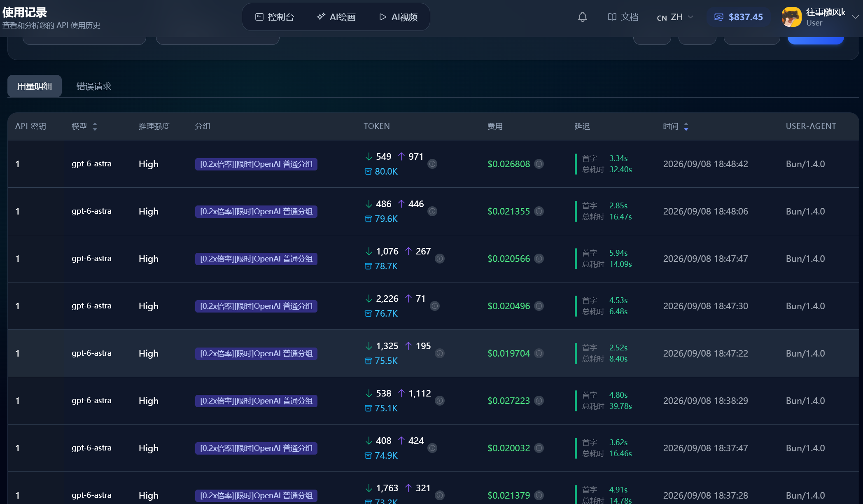
Task: Click first-token latency 5.94s
Action: (618, 253)
